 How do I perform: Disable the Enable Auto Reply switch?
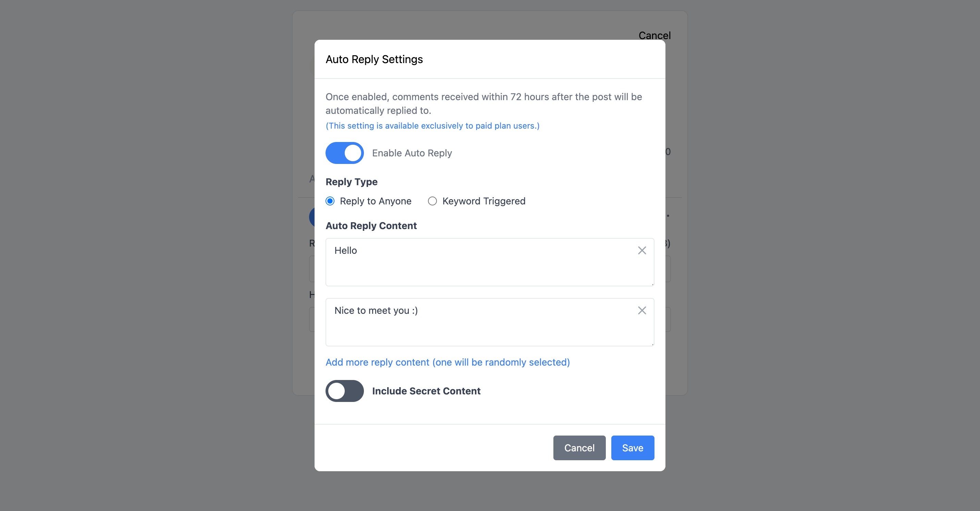point(344,153)
